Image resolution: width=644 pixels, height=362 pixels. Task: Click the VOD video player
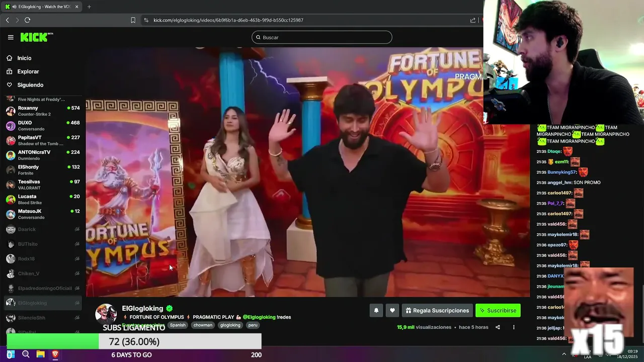pyautogui.click(x=307, y=172)
